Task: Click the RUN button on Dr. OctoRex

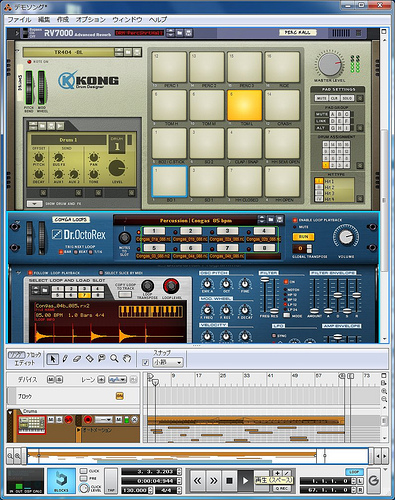Action: (x=303, y=236)
